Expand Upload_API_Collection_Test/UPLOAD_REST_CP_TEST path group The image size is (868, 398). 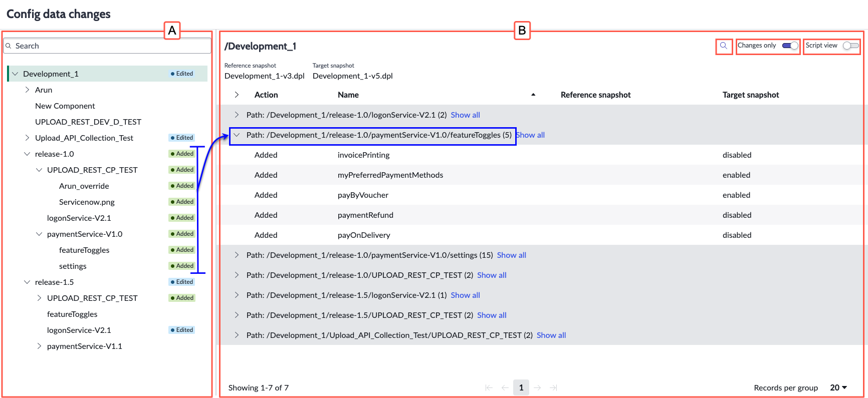click(x=237, y=335)
